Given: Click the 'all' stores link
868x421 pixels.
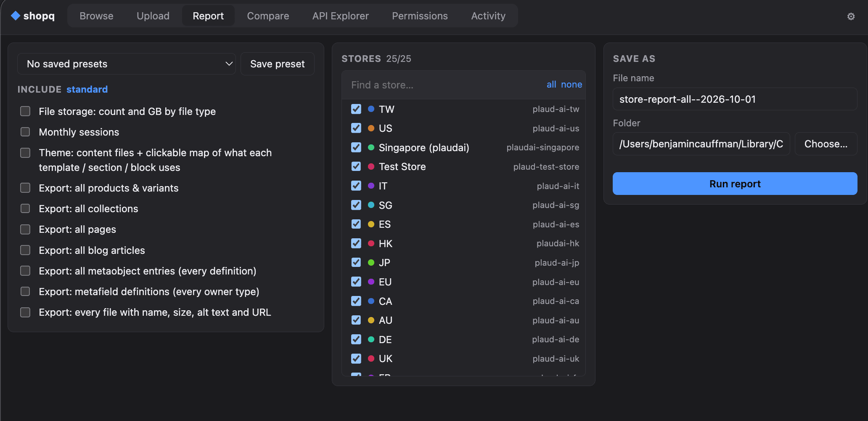Looking at the screenshot, I should [551, 85].
